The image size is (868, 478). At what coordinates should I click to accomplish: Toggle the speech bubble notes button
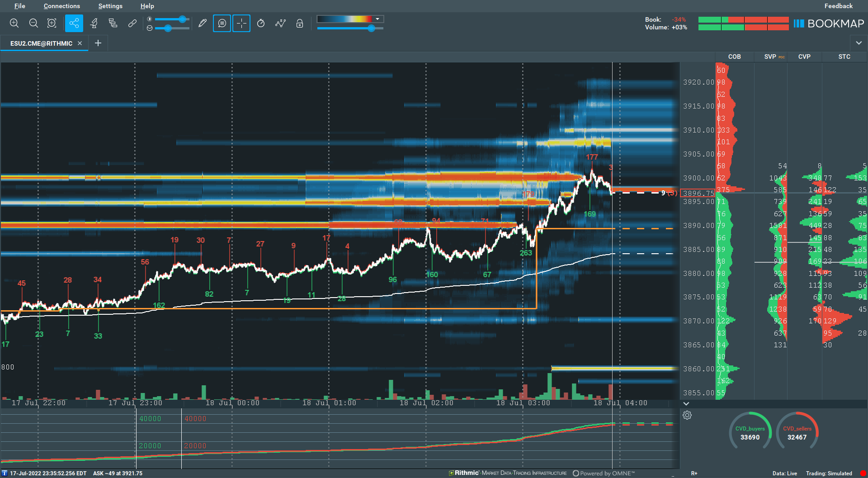pos(222,23)
